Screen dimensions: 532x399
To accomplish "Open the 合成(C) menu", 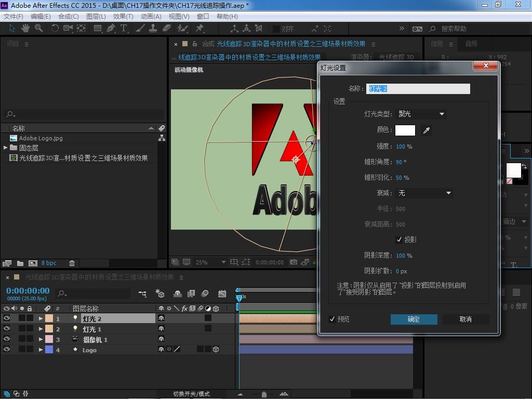I will tap(69, 16).
